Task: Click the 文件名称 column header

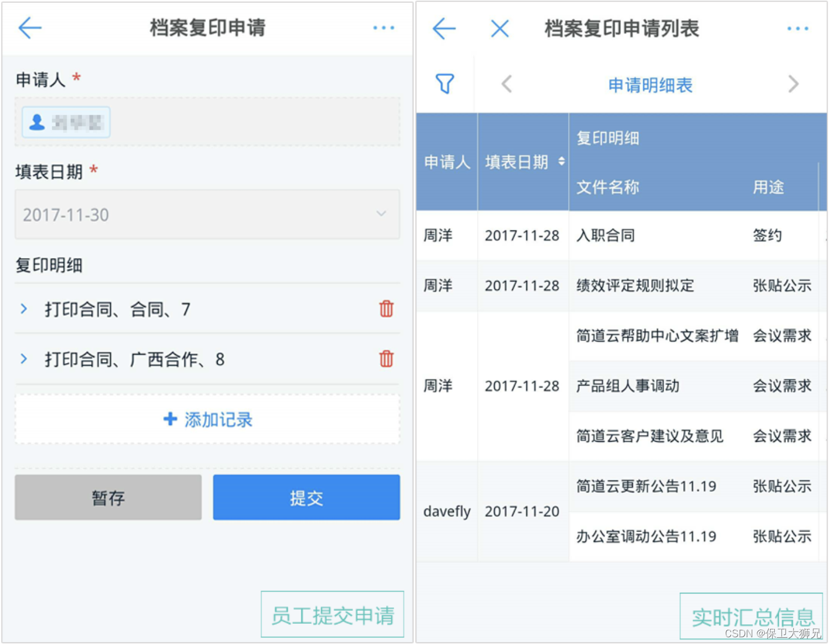Action: pyautogui.click(x=607, y=187)
